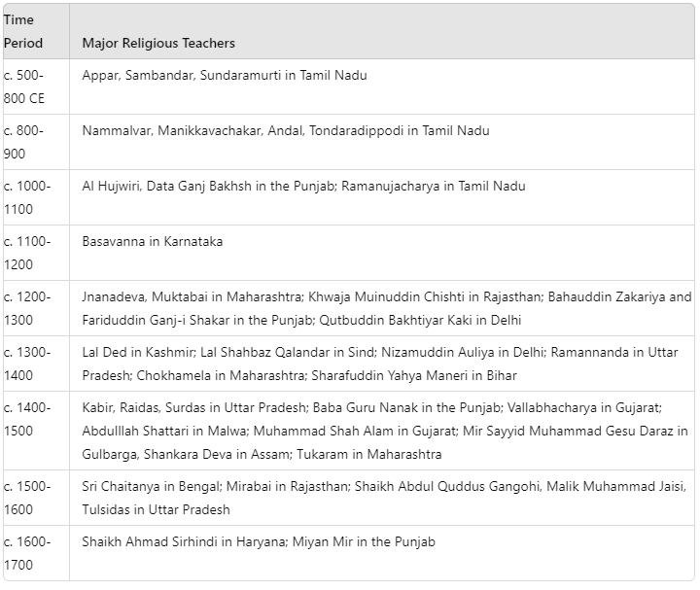This screenshot has width=700, height=590.
Task: Click the "Time Period" column header
Action: click(24, 31)
